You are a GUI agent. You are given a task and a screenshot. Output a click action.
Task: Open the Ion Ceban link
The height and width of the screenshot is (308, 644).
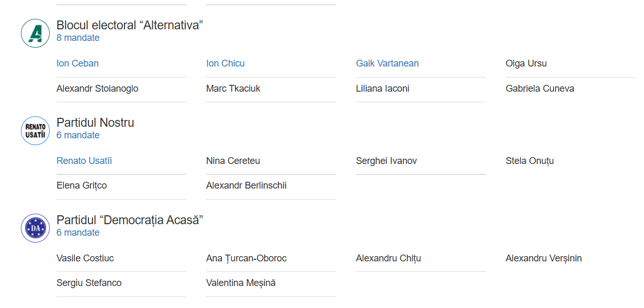point(77,63)
